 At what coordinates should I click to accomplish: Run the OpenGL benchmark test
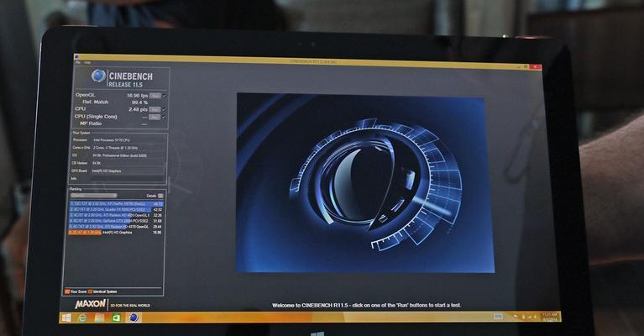[155, 96]
